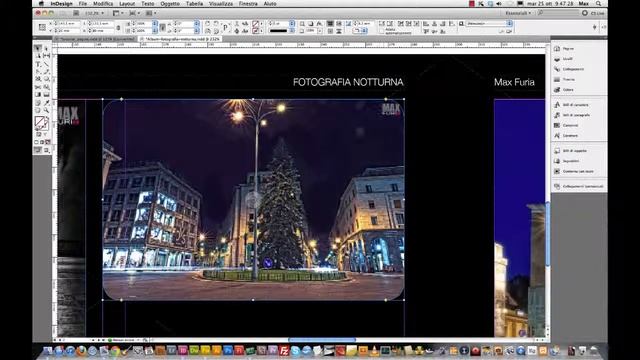Screen dimensions: 640x360
Task: Open the Modifica menu
Action: pos(103,4)
